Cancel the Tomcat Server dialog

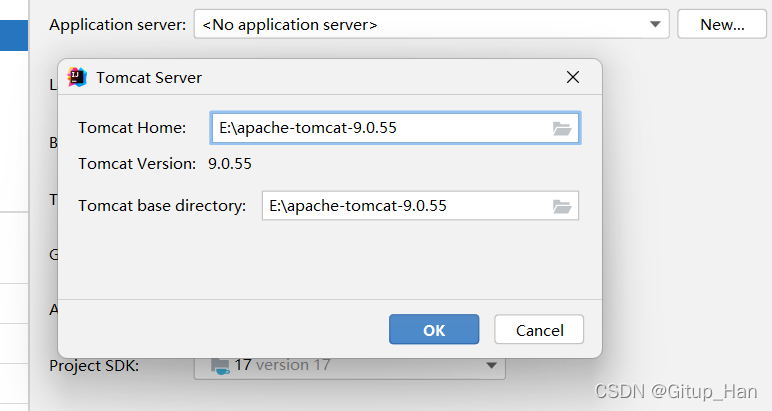pos(539,329)
